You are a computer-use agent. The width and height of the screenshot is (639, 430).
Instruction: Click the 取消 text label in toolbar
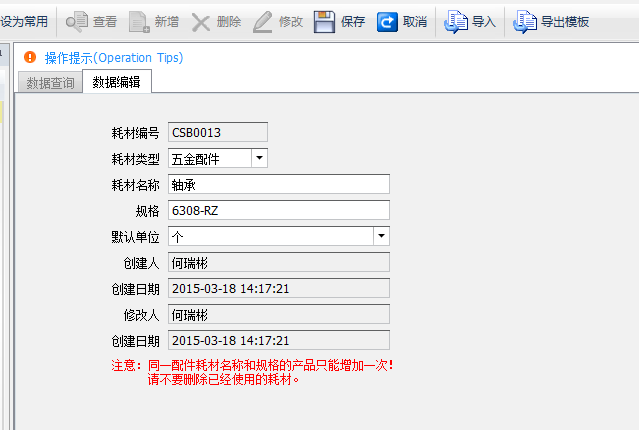click(415, 22)
